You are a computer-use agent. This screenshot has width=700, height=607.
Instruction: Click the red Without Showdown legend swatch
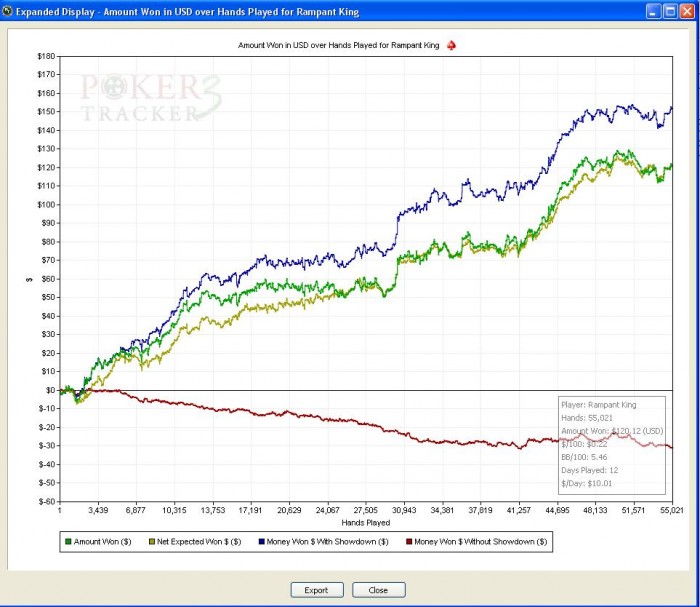coord(409,542)
